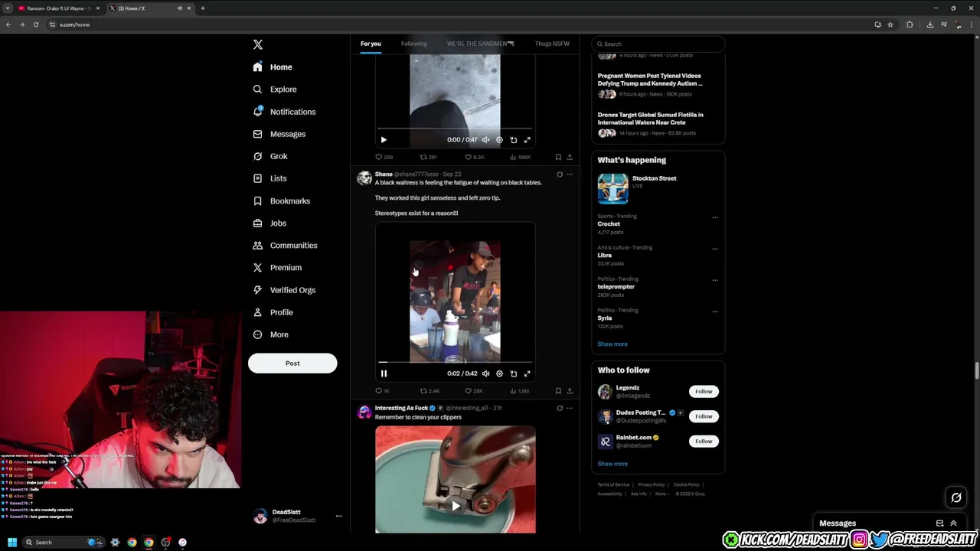Click the white Post button
Screen dimensions: 980x551
(292, 364)
